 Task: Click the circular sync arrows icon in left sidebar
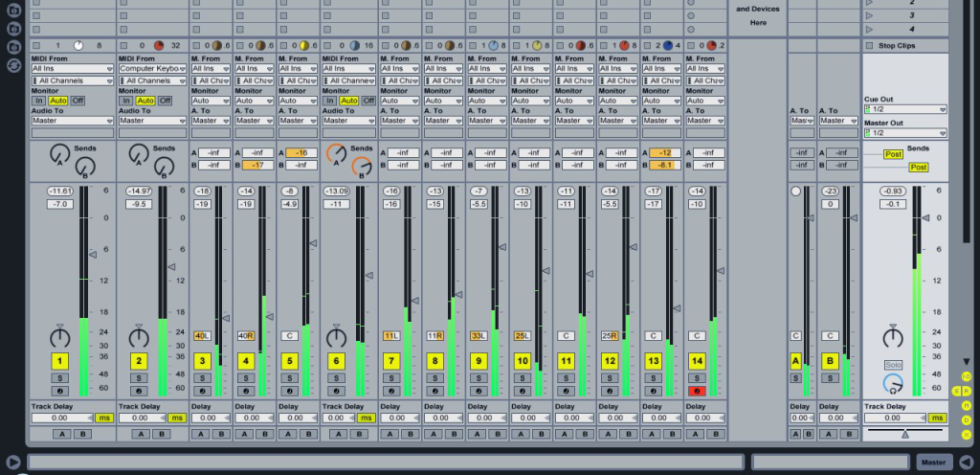tap(13, 65)
